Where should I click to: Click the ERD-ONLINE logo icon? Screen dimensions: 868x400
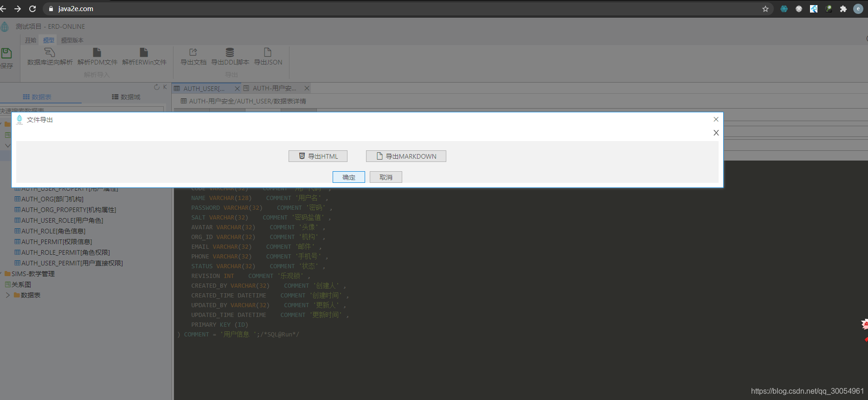coord(5,27)
